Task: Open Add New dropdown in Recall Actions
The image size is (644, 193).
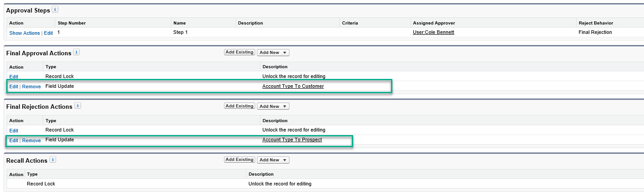Action: pos(273,160)
